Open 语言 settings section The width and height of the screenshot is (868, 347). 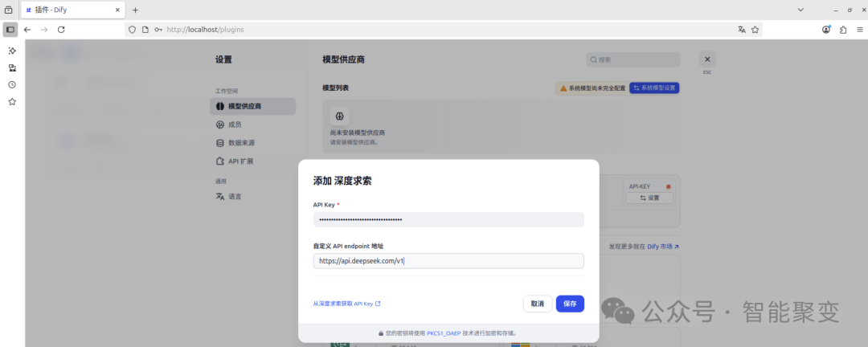253,197
